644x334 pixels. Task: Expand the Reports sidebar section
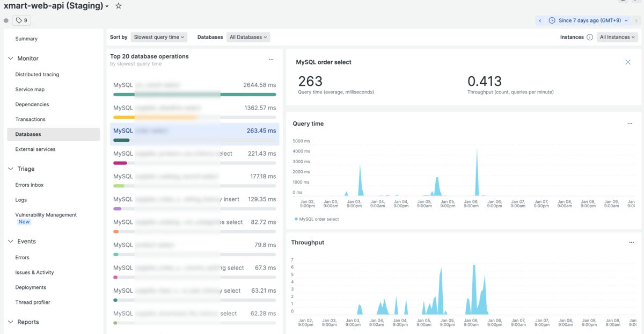pos(11,322)
